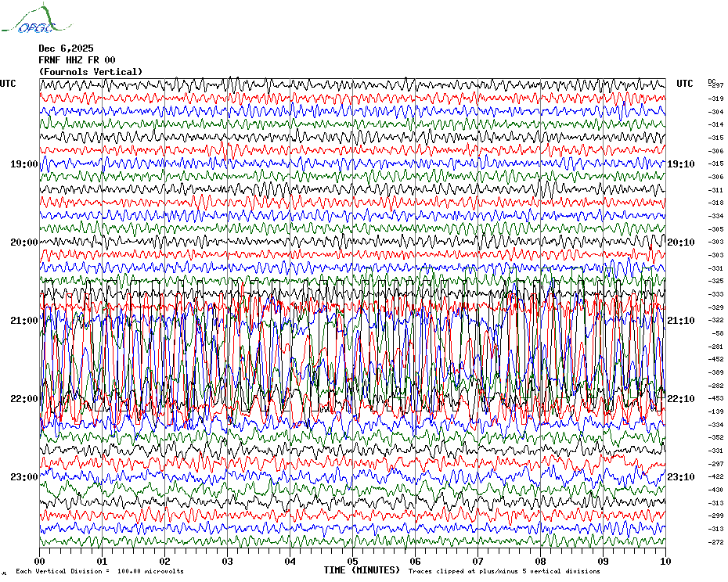Click the '05' minute axis label
The height and width of the screenshot is (582, 728).
353,561
